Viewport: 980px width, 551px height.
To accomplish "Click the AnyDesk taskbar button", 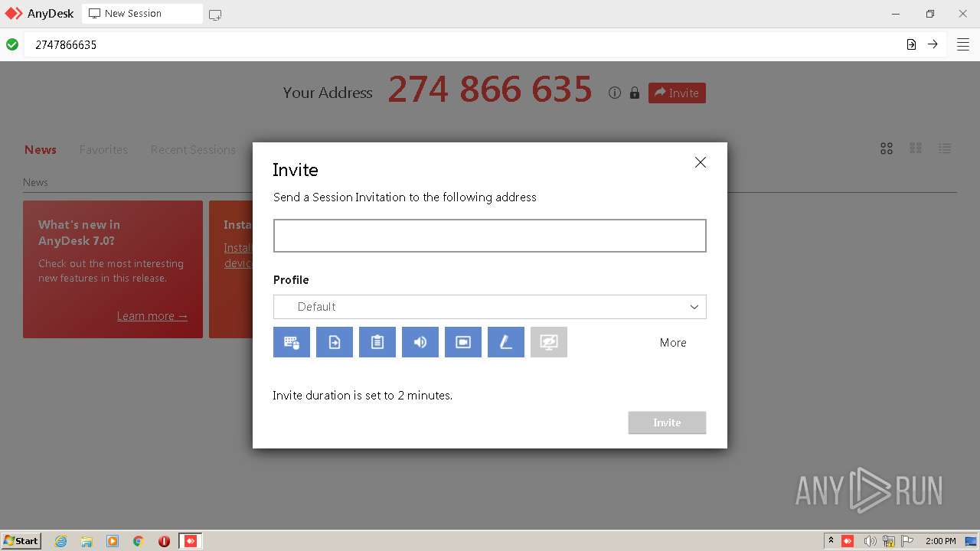I will [x=191, y=541].
